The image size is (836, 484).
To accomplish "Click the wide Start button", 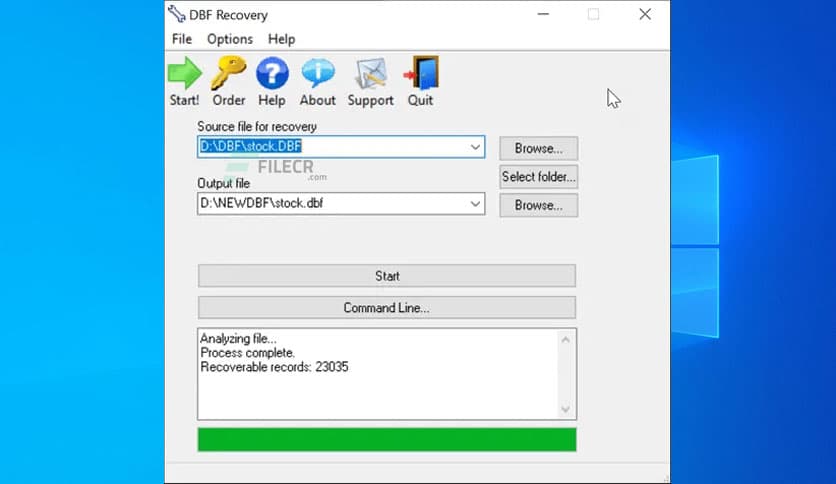I will pyautogui.click(x=387, y=276).
